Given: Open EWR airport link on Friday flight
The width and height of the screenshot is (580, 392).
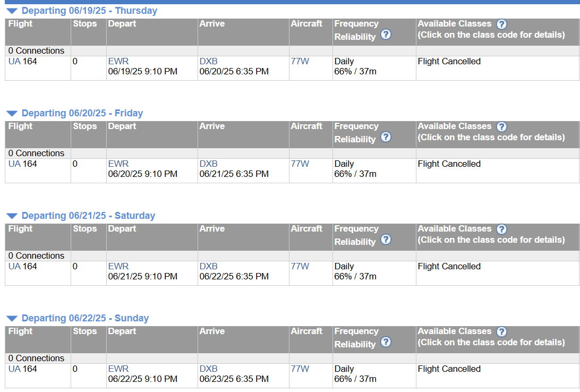Looking at the screenshot, I should [118, 164].
